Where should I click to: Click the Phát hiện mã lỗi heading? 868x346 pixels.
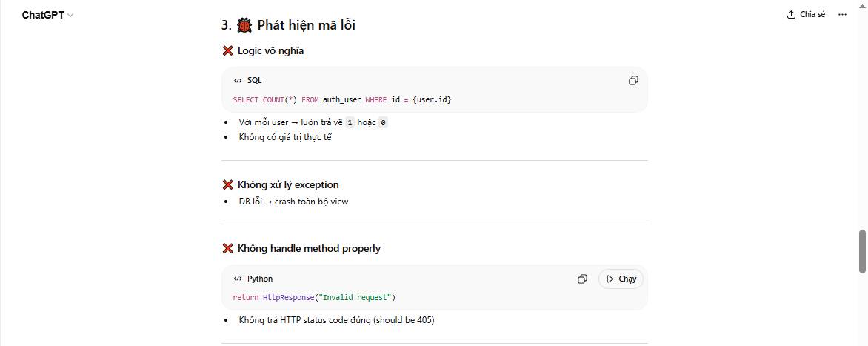pos(306,25)
